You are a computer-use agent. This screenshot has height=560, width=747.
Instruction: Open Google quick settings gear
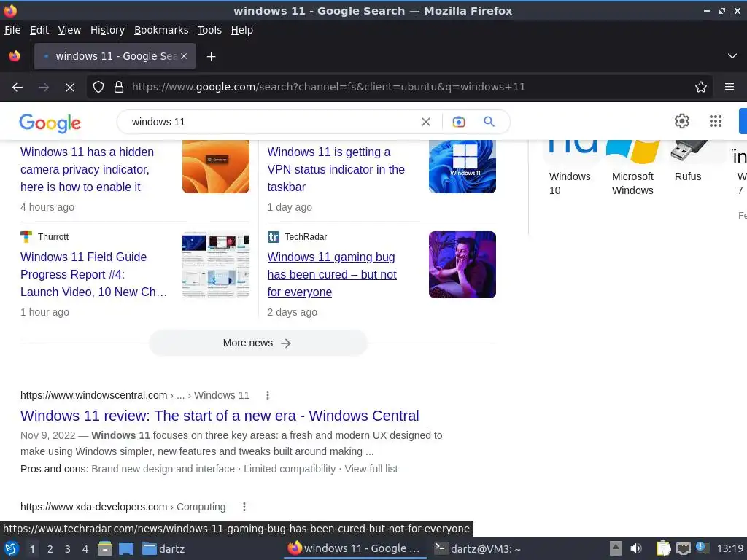click(x=682, y=121)
